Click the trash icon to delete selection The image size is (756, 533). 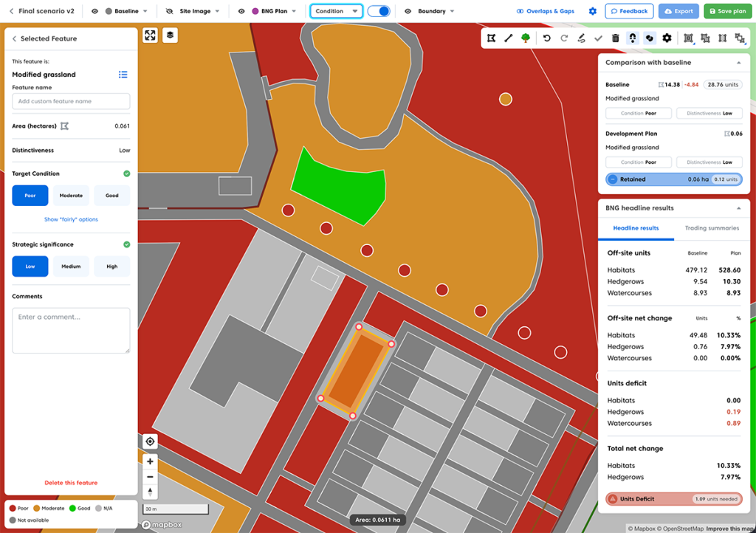615,38
